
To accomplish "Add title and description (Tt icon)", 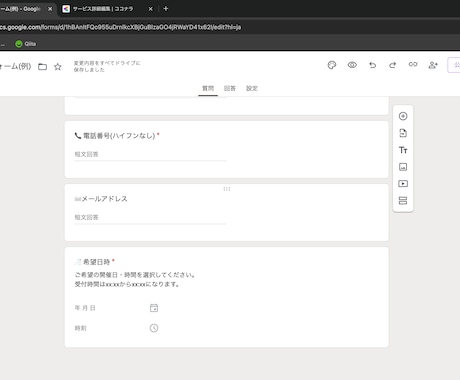I will 403,150.
